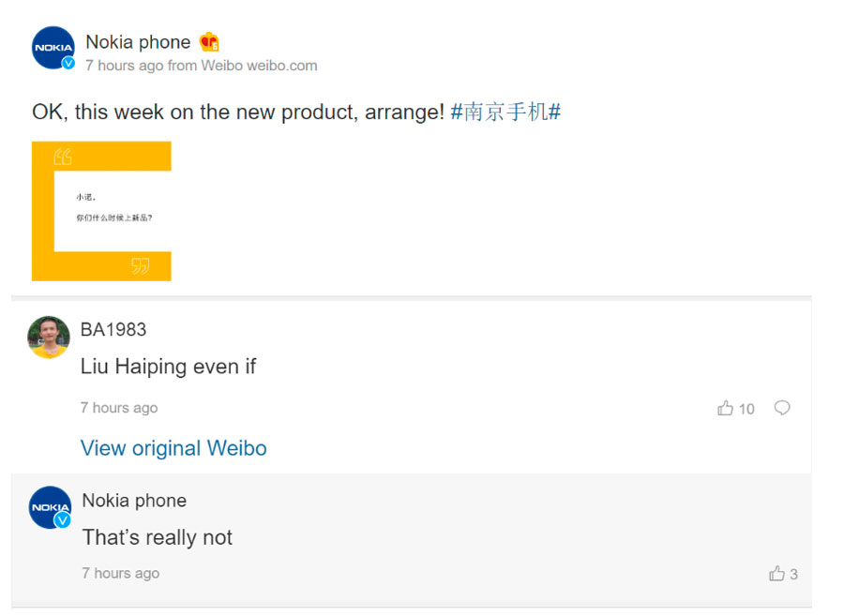Click the post's 7 hours ago timestamp
844x616 pixels.
point(125,66)
